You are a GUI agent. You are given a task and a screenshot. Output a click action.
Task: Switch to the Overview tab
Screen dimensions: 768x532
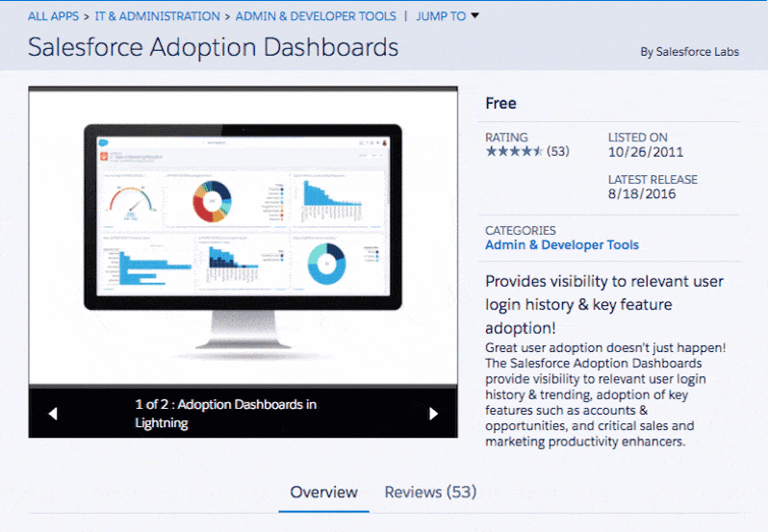pyautogui.click(x=323, y=492)
